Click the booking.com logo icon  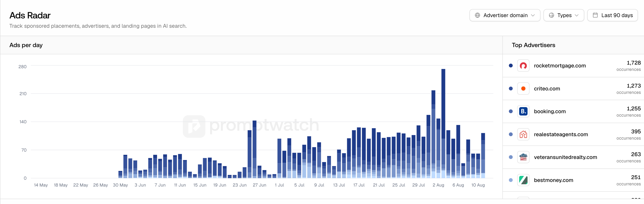523,111
